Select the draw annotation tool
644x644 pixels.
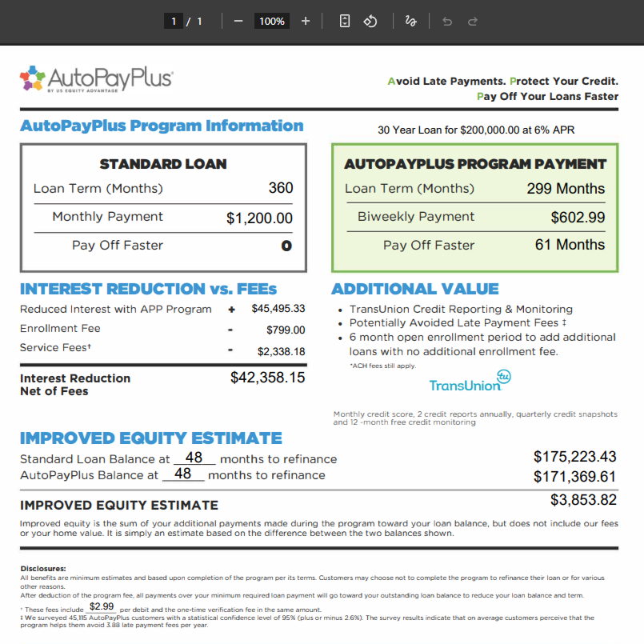pos(411,22)
